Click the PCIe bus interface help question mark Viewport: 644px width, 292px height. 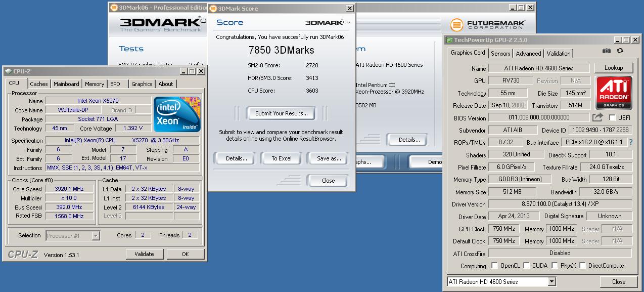click(631, 141)
